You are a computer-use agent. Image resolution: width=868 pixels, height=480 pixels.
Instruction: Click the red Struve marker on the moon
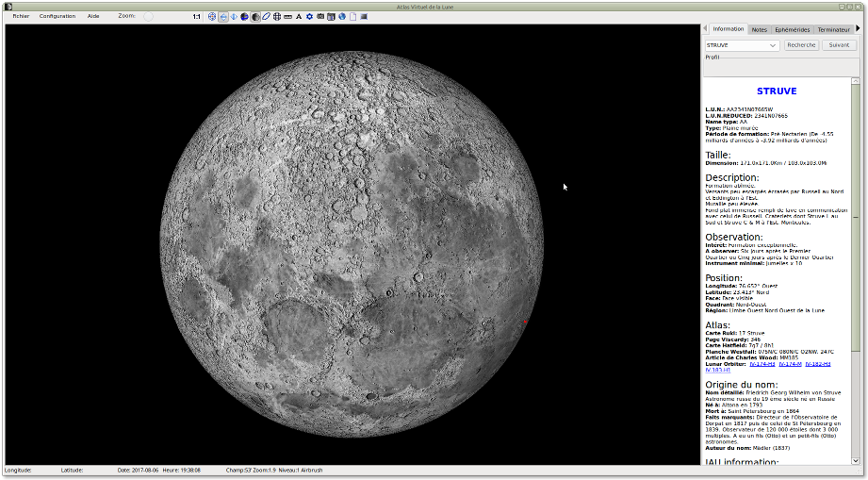click(525, 322)
